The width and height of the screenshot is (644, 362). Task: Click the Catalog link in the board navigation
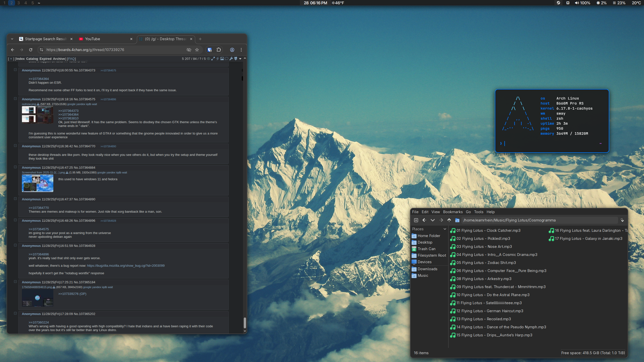(32, 59)
